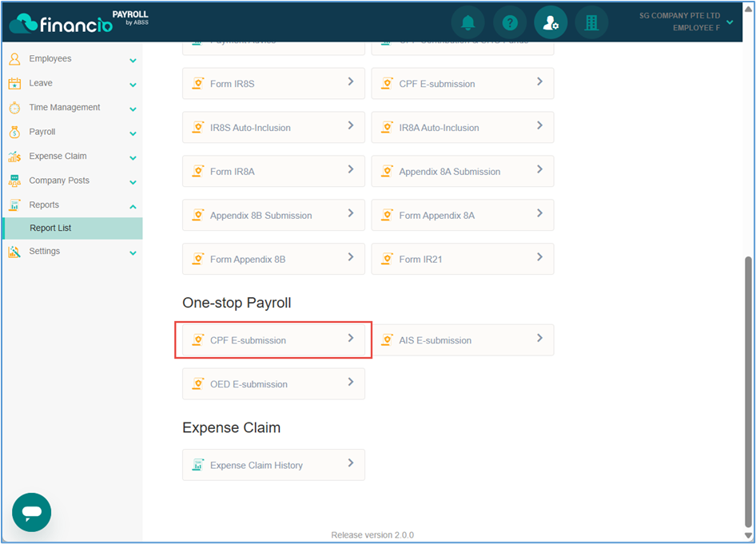
Task: Open the help question mark icon
Action: click(510, 22)
